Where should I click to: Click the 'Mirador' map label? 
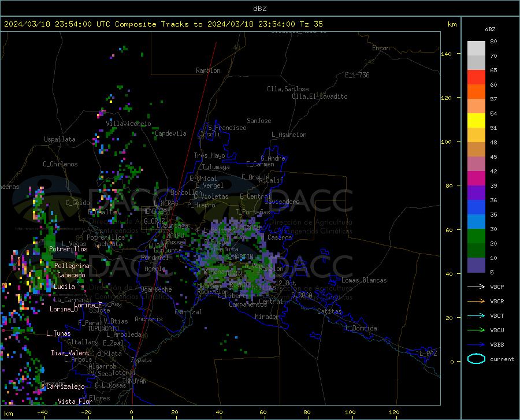click(x=267, y=317)
